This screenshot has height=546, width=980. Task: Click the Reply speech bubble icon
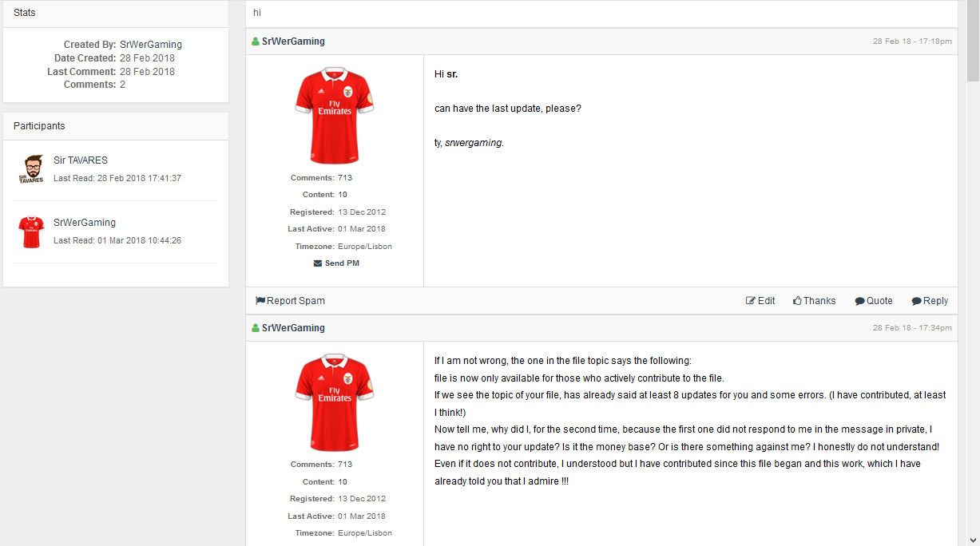click(x=916, y=301)
